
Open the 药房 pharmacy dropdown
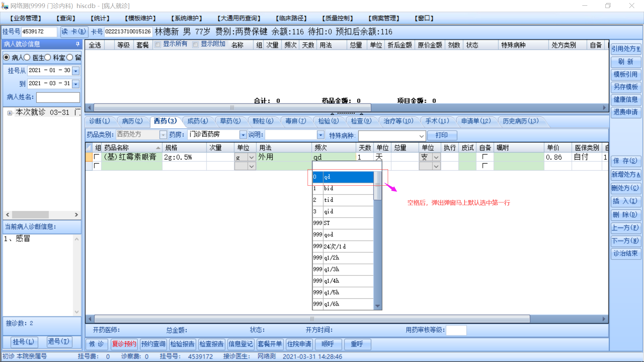(x=243, y=135)
